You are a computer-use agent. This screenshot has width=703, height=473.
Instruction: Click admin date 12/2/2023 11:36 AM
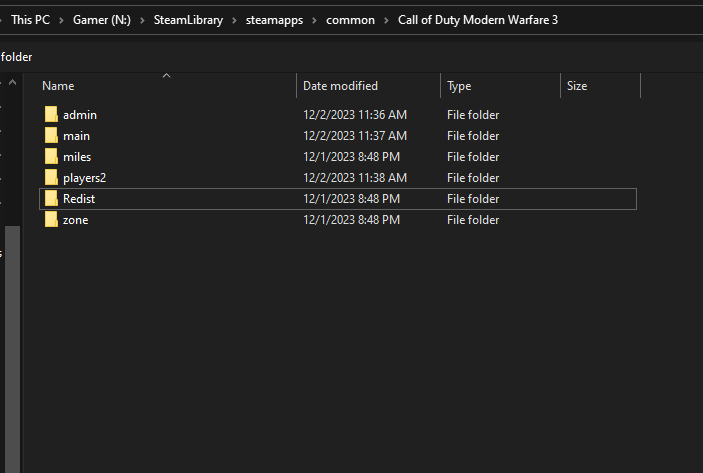coord(355,115)
